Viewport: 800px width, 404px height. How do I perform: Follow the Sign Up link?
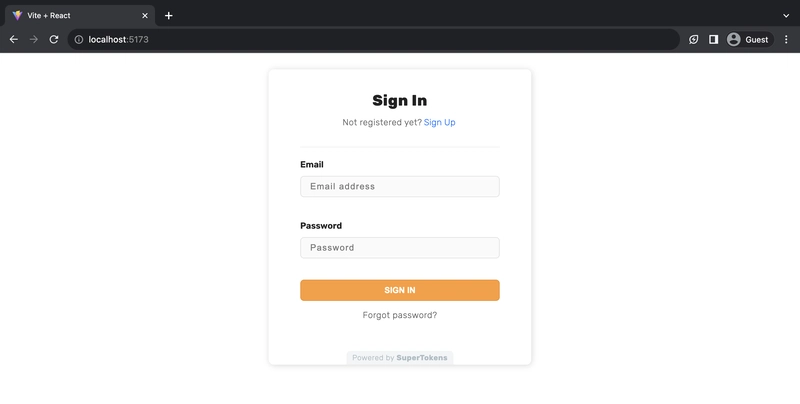pyautogui.click(x=439, y=122)
